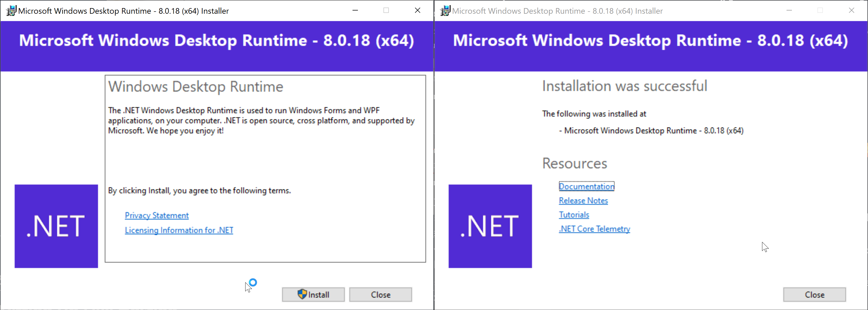Click installer title bar icon of the welcome window
868x310 pixels.
(x=11, y=11)
